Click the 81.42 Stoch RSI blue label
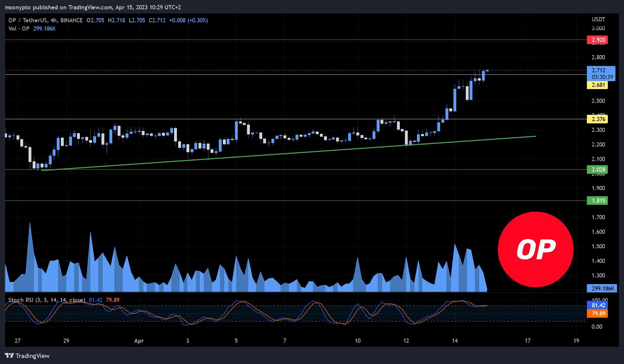 pos(597,305)
